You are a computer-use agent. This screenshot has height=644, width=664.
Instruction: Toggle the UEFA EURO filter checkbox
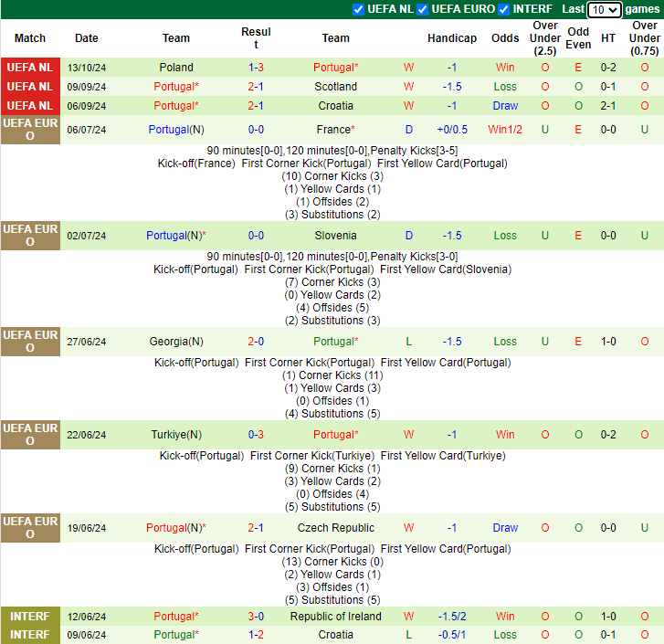click(x=422, y=9)
